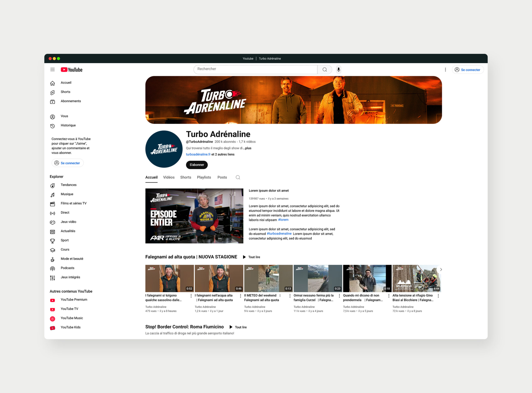This screenshot has width=532, height=393.
Task: Play the featured Episode Entier video
Action: coord(194,216)
